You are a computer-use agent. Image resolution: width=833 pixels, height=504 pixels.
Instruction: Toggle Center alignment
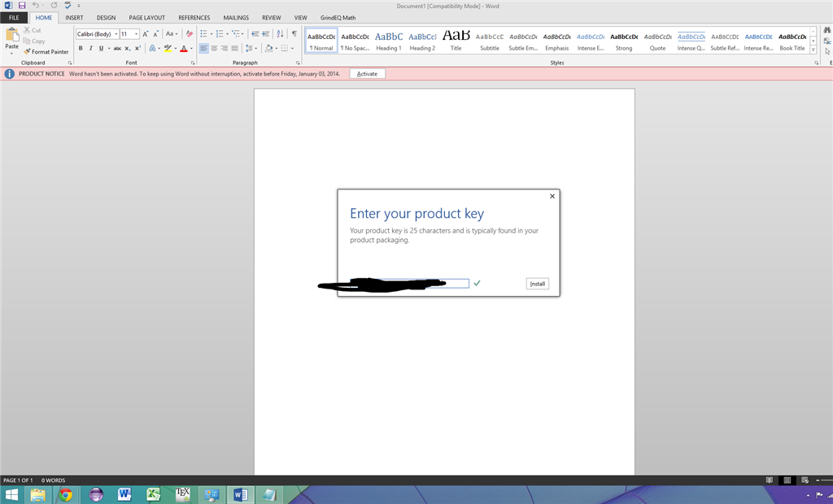coord(214,48)
